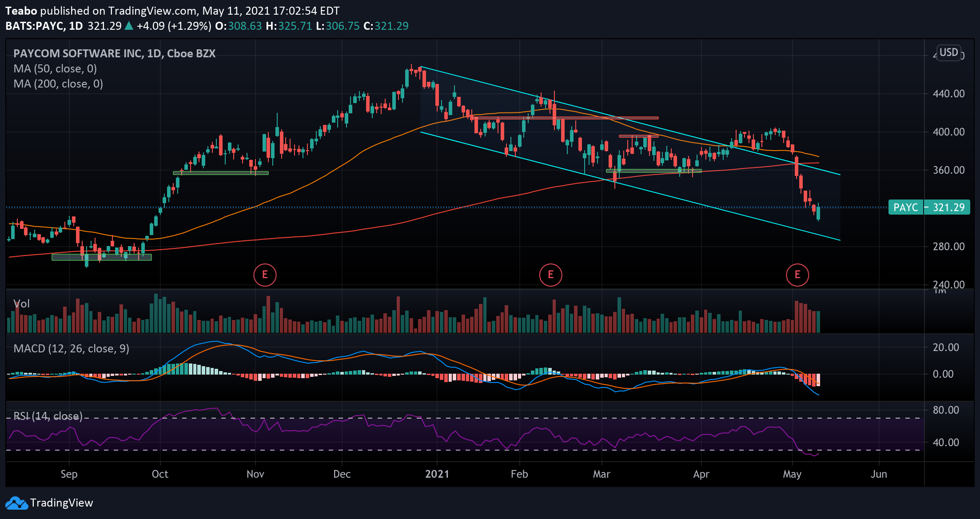Select the PAYC 321.29 price label

pos(929,208)
